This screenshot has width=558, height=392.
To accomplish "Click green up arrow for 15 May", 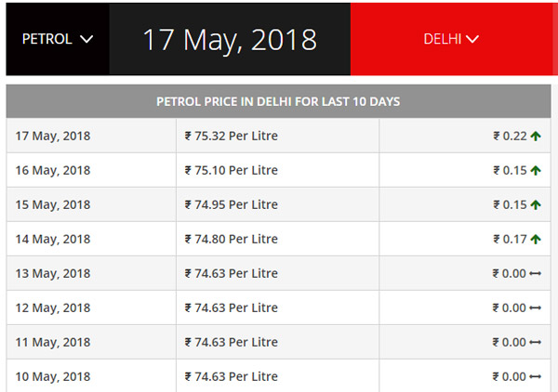I will pos(536,205).
